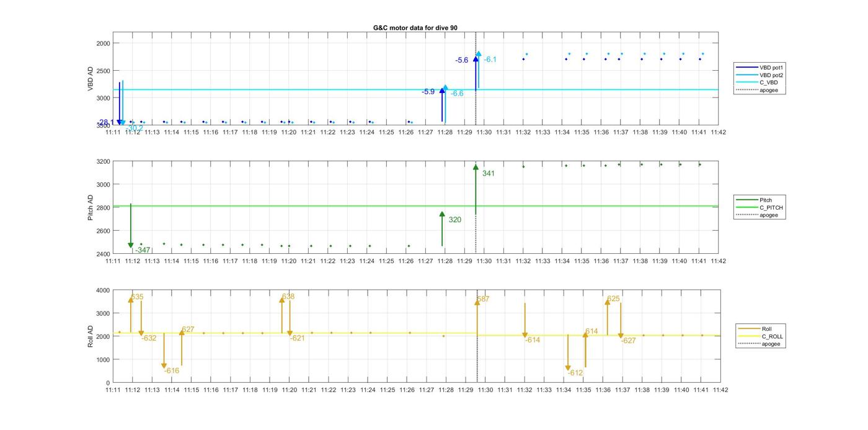
Task: Click the '2600' tick on the Pitch axis
Action: (103, 231)
